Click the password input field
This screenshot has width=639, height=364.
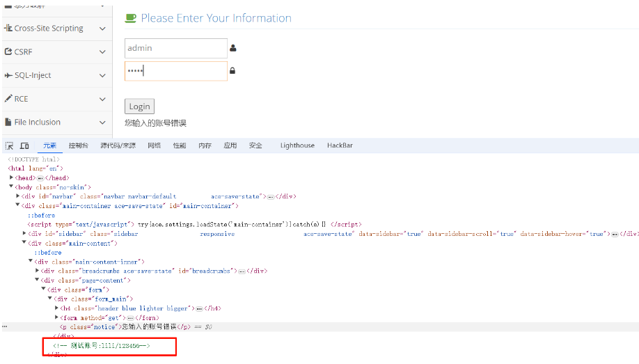(176, 71)
